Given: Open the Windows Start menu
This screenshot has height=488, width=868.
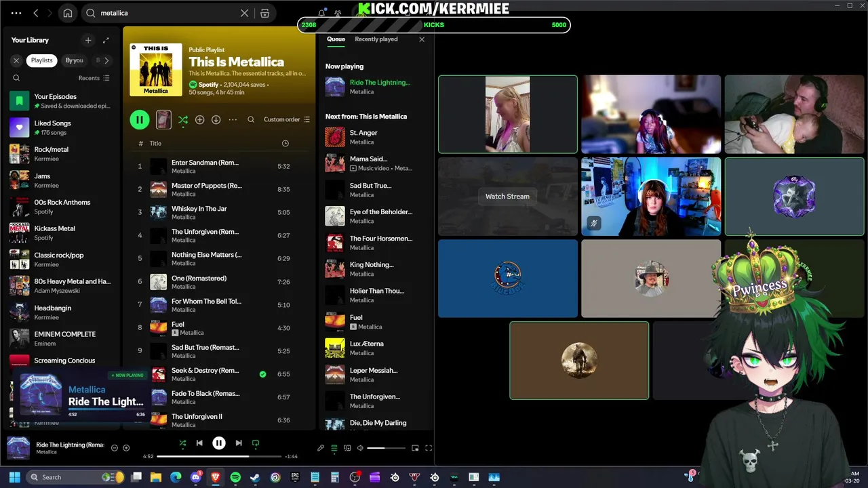Looking at the screenshot, I should tap(15, 477).
